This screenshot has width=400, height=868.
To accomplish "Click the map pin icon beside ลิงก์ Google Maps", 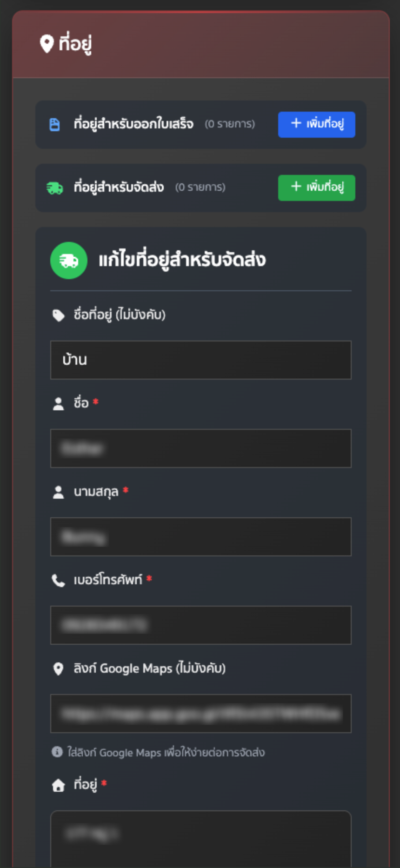I will 58,669.
